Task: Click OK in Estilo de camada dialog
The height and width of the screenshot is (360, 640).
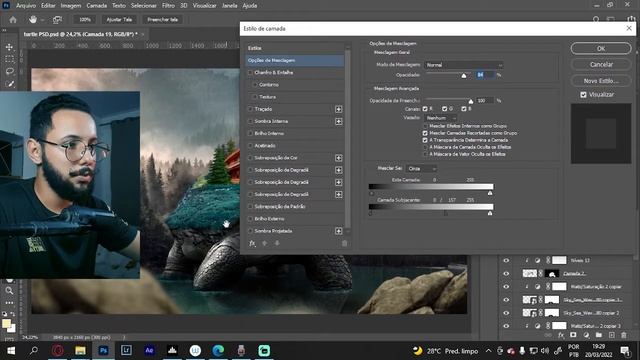Action: [601, 49]
